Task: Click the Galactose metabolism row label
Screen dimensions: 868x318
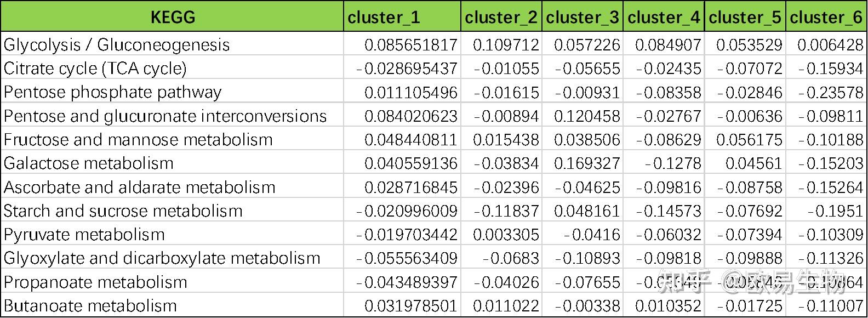Action: pos(89,163)
